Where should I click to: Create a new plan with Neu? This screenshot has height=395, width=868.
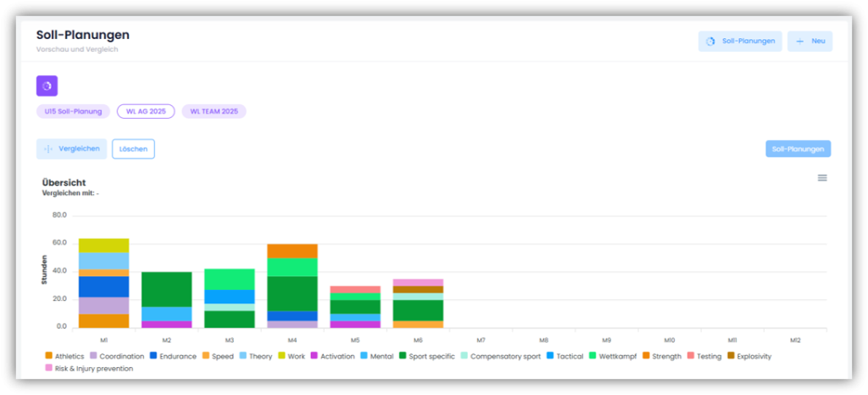pyautogui.click(x=810, y=41)
